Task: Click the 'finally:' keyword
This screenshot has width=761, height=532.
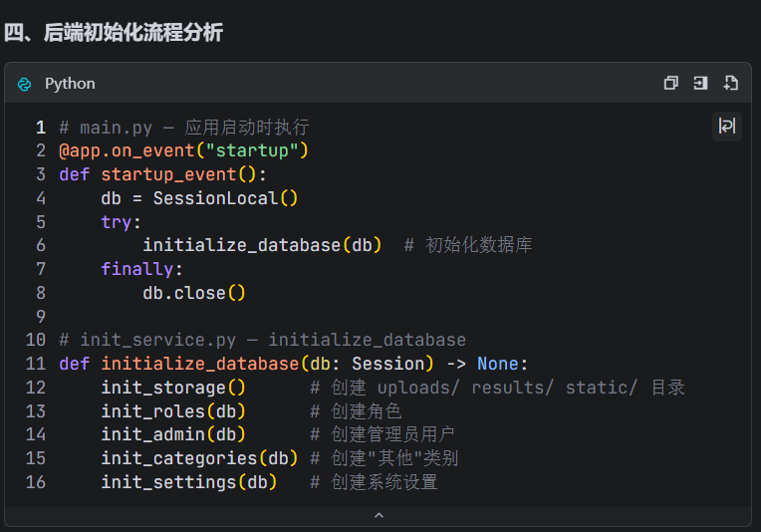Action: point(141,269)
